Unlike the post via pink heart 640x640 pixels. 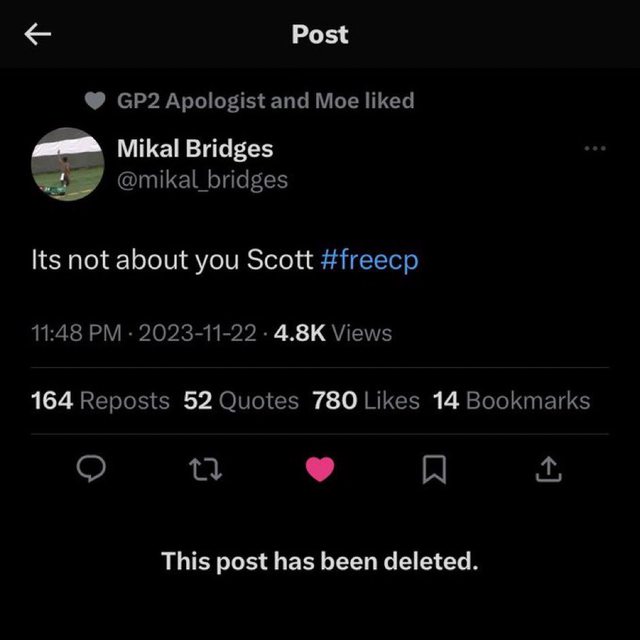(320, 469)
